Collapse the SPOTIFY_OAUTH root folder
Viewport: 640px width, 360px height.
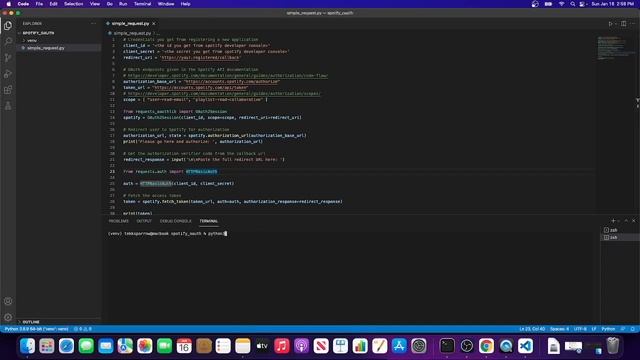coord(38,33)
